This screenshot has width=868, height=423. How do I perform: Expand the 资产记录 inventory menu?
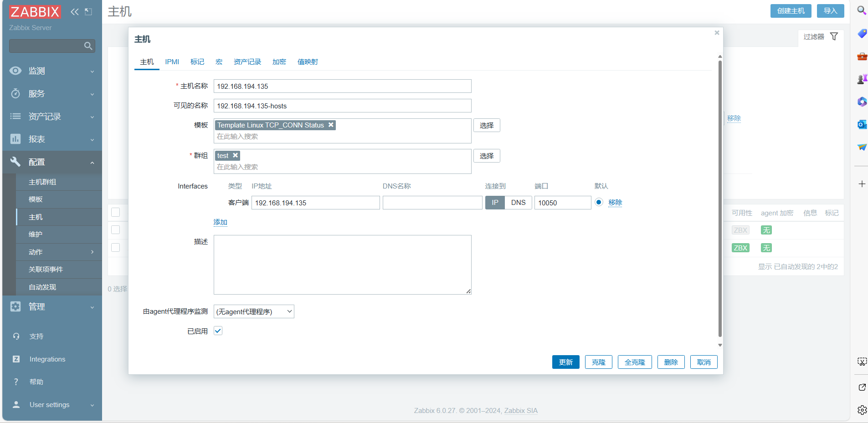click(x=52, y=117)
